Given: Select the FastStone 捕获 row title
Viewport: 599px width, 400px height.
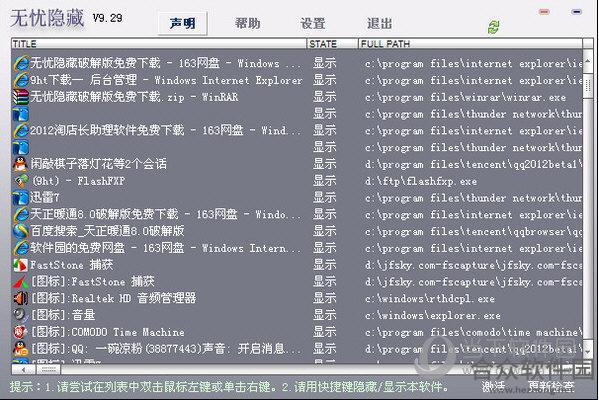Looking at the screenshot, I should click(x=71, y=265).
